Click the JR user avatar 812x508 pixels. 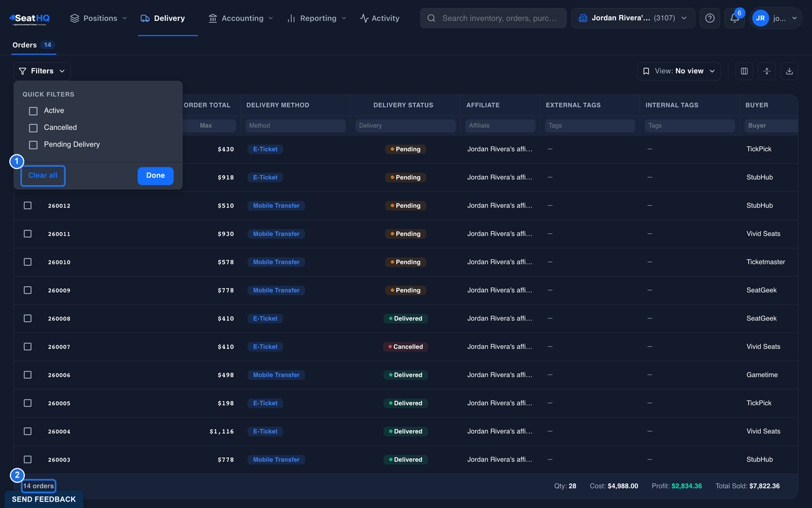pos(760,18)
